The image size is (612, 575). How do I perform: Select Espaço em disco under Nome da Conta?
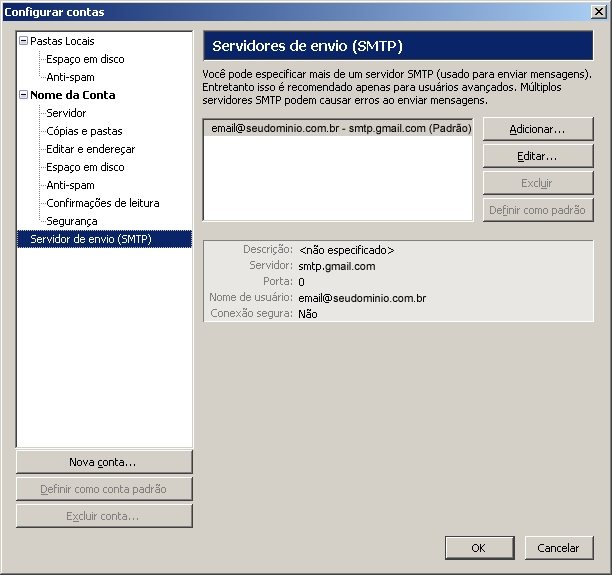85,167
